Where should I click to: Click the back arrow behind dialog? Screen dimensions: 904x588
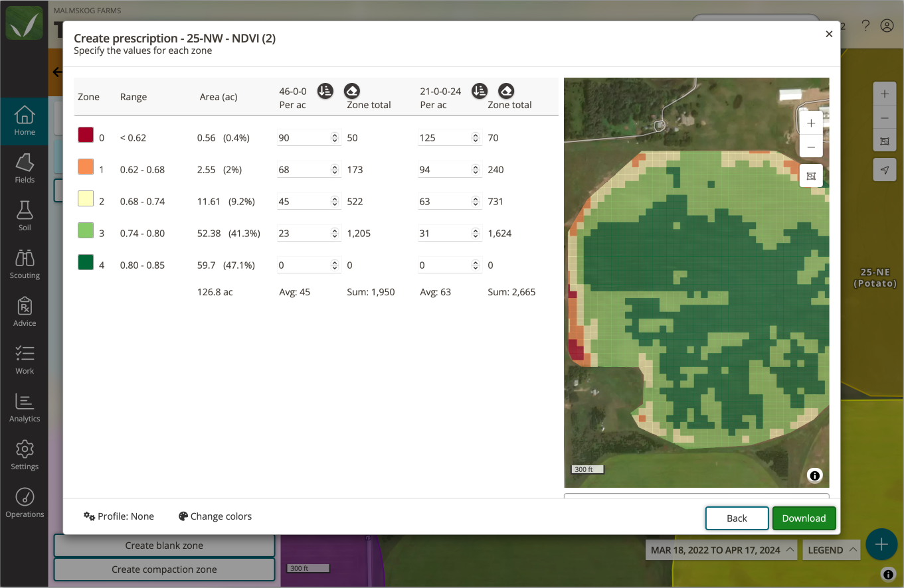pyautogui.click(x=57, y=72)
